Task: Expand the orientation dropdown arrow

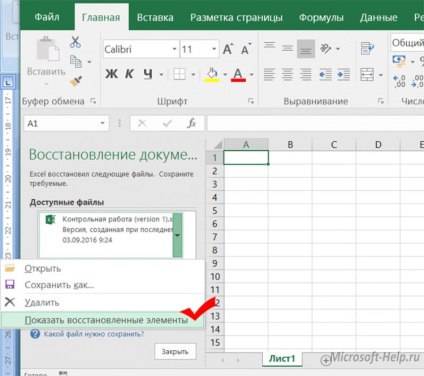Action: point(338,49)
